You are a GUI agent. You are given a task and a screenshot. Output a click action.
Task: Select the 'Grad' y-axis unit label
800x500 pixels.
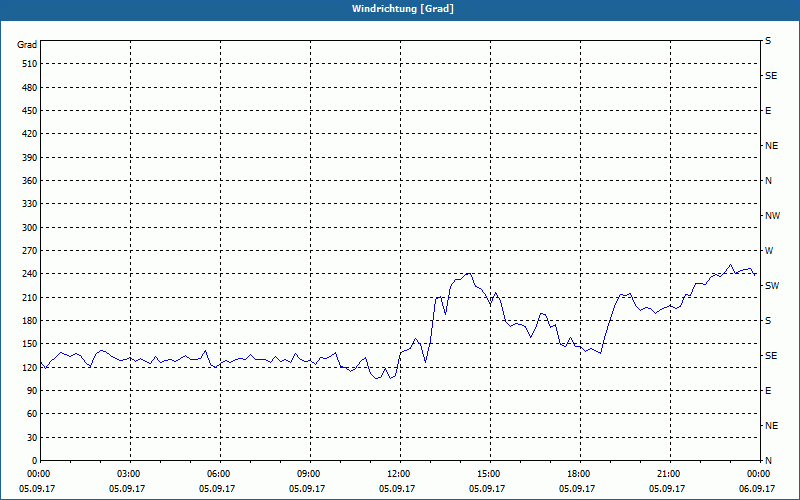(x=27, y=45)
